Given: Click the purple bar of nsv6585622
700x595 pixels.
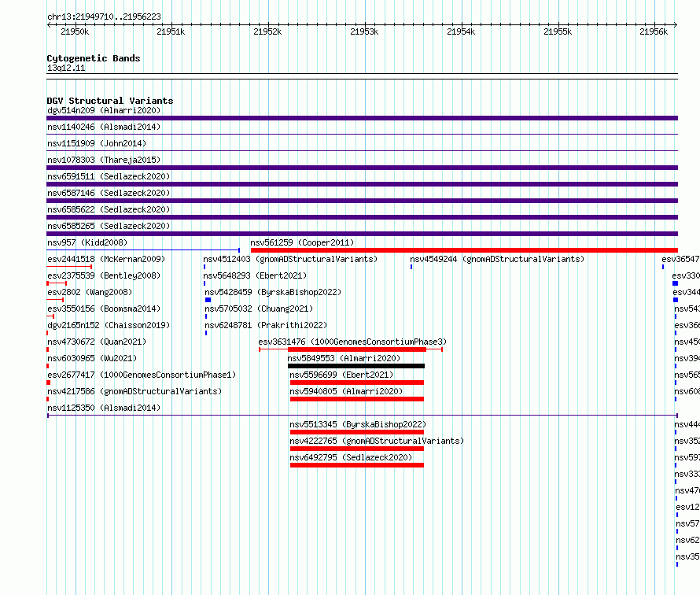Looking at the screenshot, I should (x=362, y=217).
